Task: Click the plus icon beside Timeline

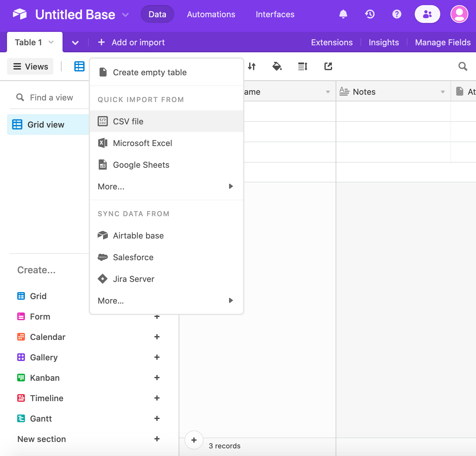Action: pyautogui.click(x=157, y=398)
